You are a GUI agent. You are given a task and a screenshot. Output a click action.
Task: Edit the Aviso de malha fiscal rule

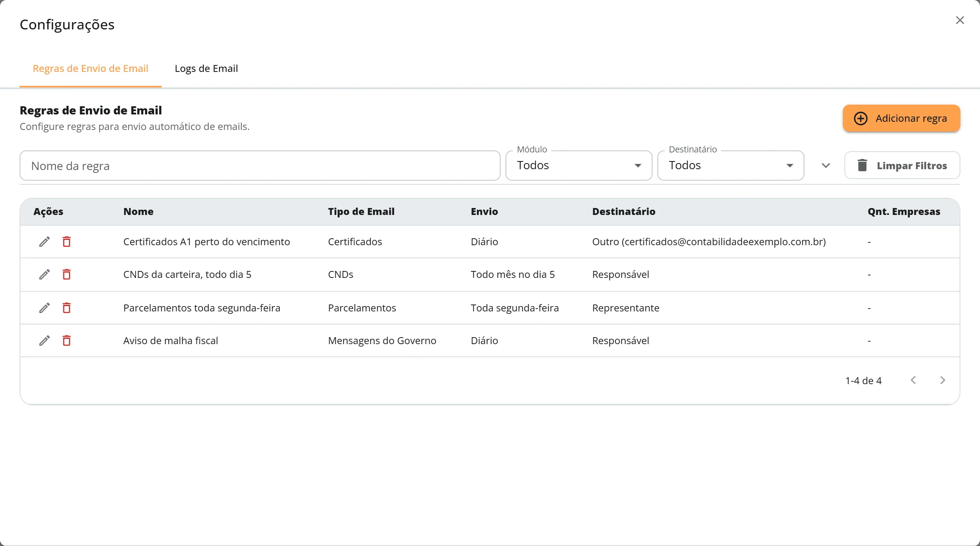45,340
